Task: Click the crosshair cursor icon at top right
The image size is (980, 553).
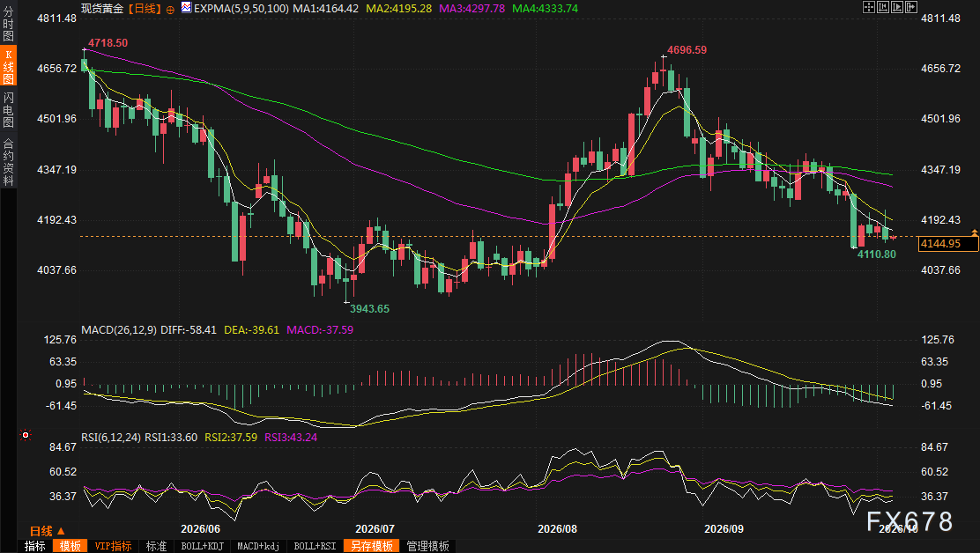Action: 869,8
